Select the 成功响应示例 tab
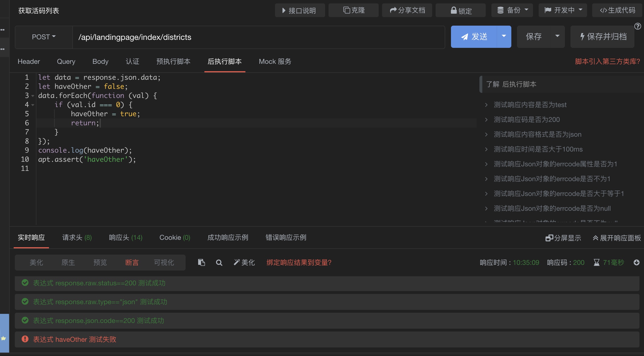Viewport: 644px width, 356px height. point(228,238)
